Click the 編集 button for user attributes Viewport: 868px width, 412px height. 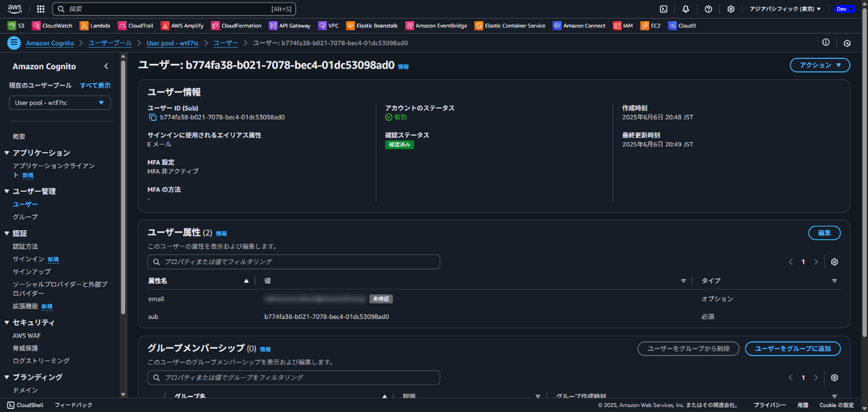tap(825, 233)
